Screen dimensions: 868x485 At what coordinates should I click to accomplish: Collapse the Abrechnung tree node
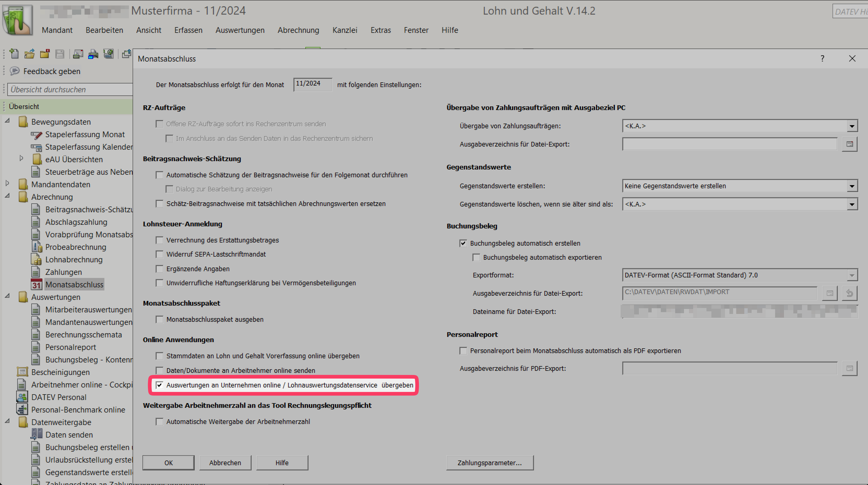(7, 196)
